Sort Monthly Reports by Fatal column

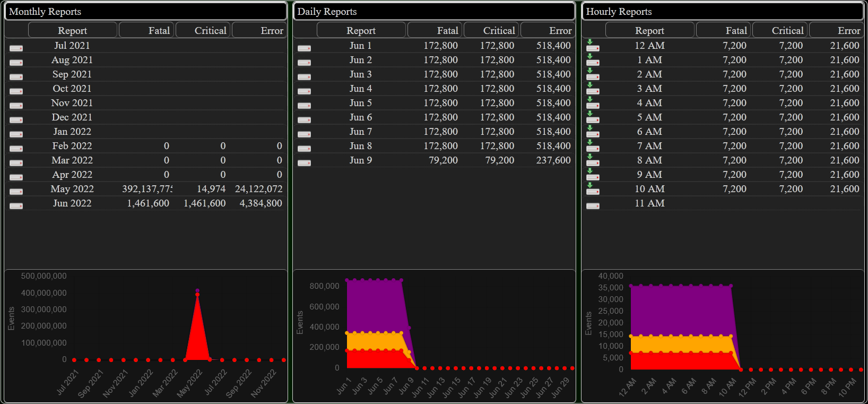click(146, 30)
